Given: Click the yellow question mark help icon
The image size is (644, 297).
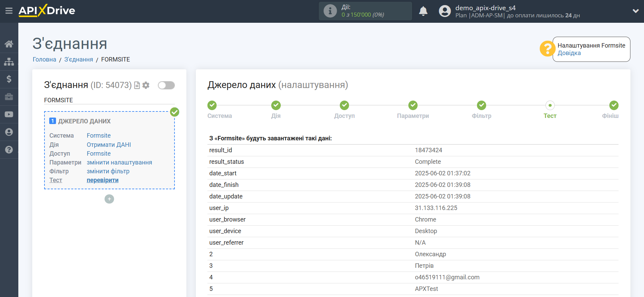Looking at the screenshot, I should click(547, 49).
